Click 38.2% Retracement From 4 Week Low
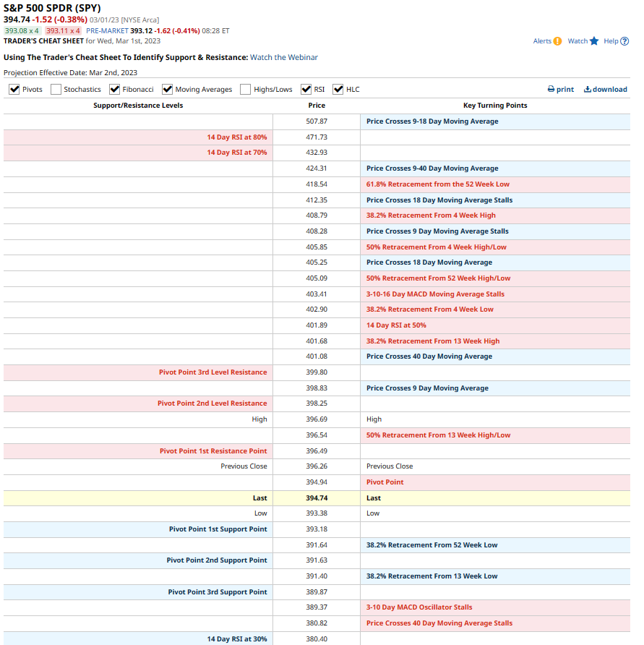Screen dimensions: 644x645 coord(430,309)
